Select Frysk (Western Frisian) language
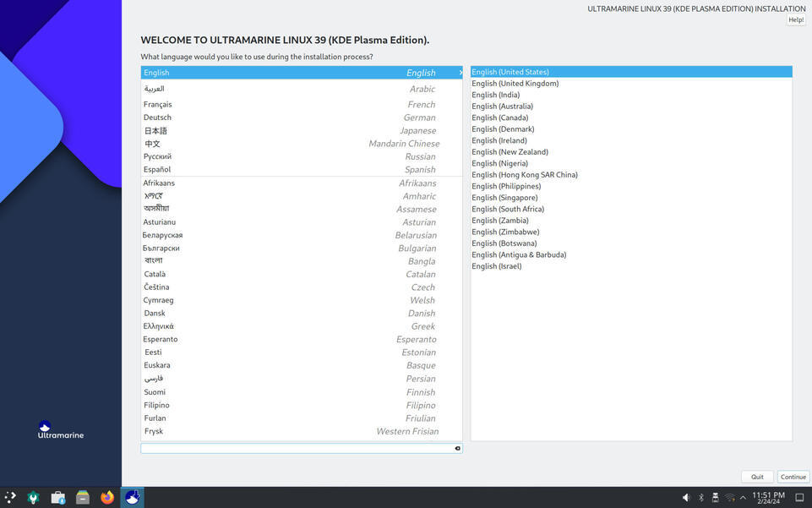 click(x=302, y=431)
